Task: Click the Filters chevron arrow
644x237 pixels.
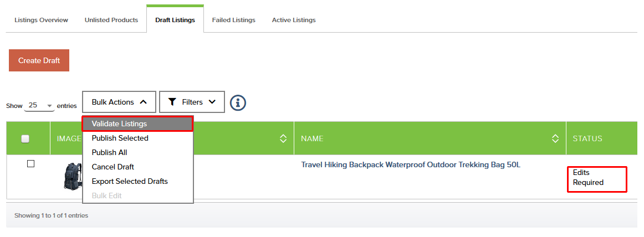Action: point(212,102)
